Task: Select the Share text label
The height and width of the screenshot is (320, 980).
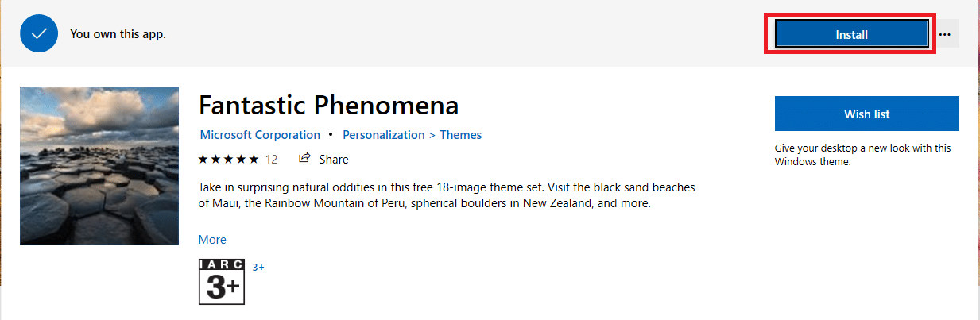Action: pyautogui.click(x=334, y=159)
